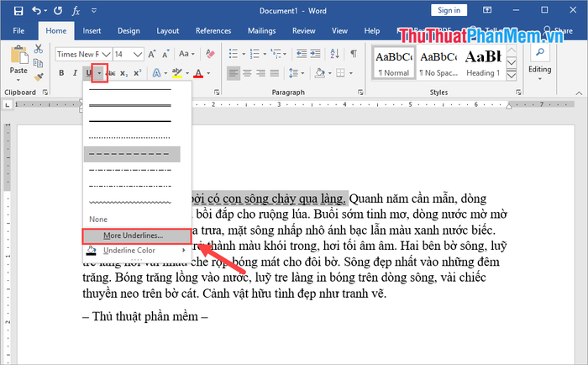The image size is (588, 365).
Task: Open the Help tab
Action: [x=371, y=31]
